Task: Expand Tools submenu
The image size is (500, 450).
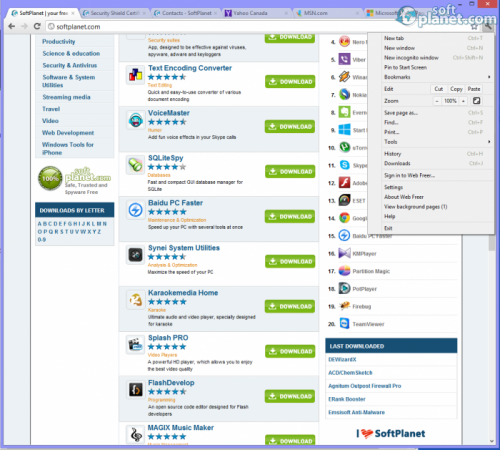Action: click(437, 142)
